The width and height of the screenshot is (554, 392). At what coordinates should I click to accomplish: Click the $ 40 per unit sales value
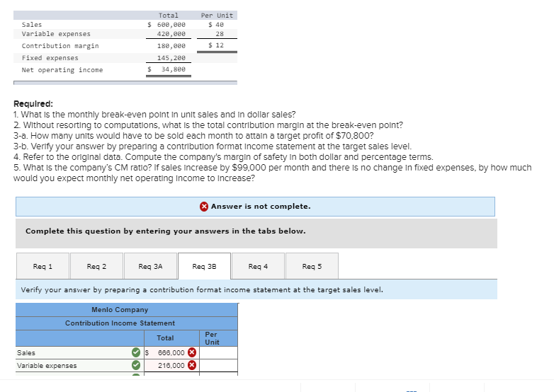coord(216,24)
